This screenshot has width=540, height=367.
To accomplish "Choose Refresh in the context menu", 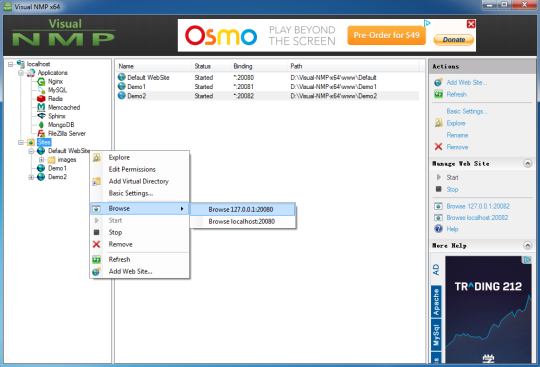I will (139, 259).
